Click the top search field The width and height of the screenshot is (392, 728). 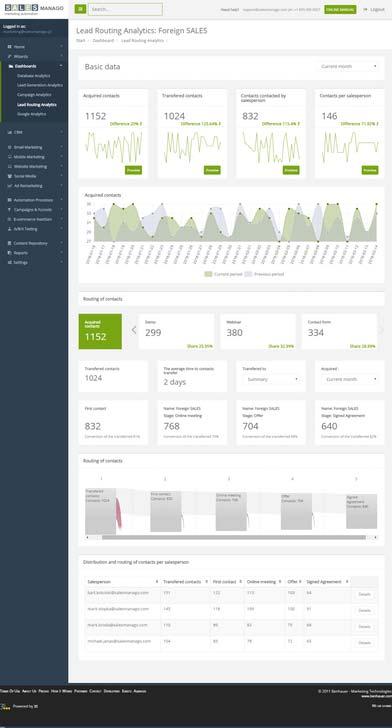pyautogui.click(x=125, y=9)
